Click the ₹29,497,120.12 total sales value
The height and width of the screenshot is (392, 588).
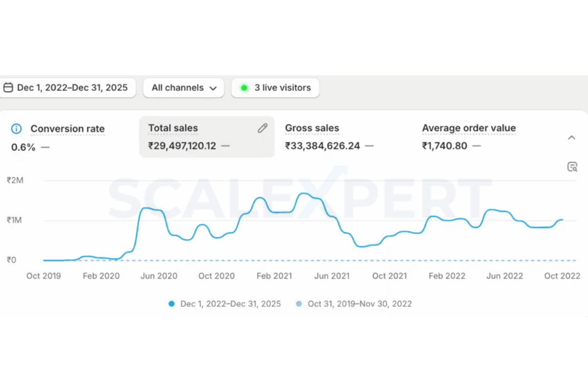pyautogui.click(x=182, y=146)
